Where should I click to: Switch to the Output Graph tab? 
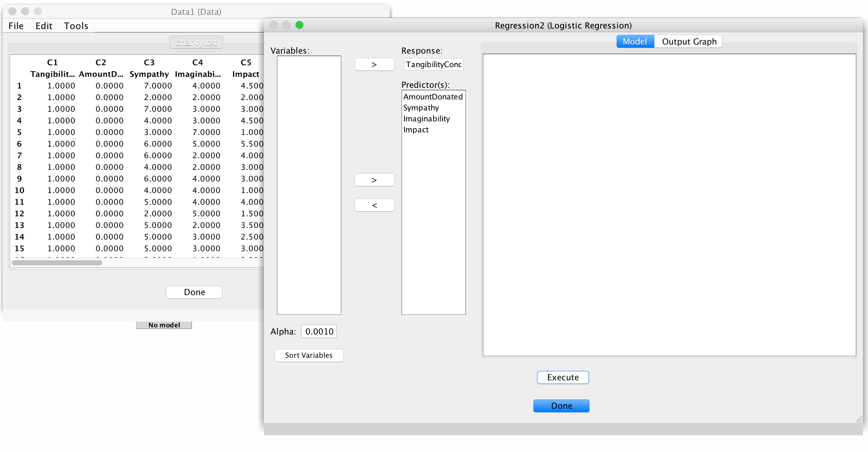[689, 41]
